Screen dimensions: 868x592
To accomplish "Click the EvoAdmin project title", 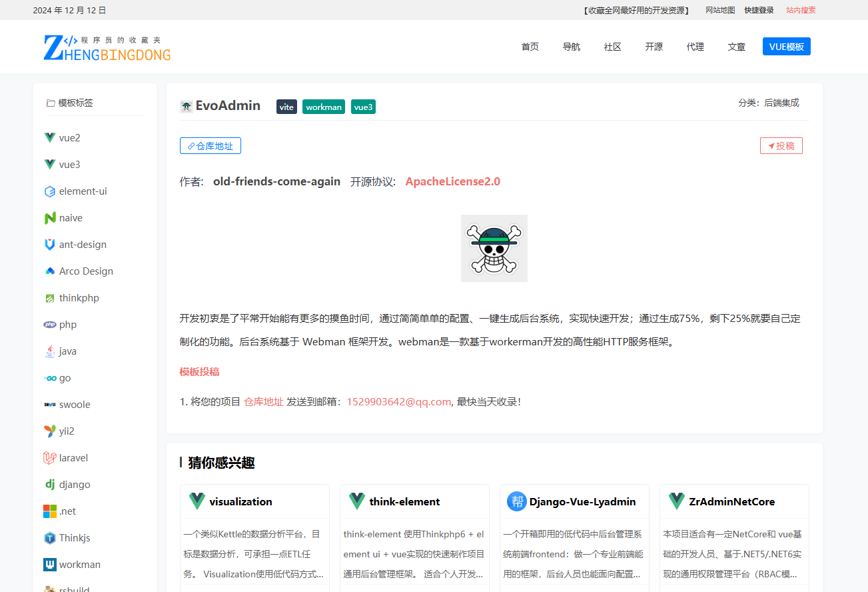I will (x=228, y=105).
